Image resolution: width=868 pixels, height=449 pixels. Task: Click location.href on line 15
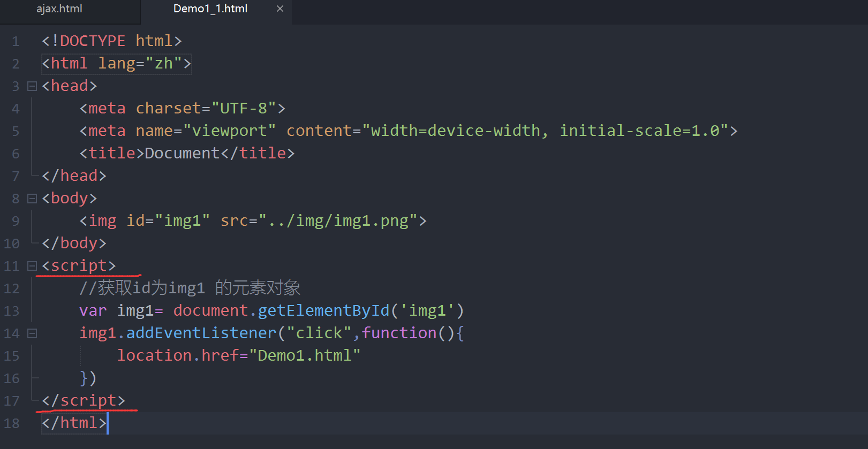pos(178,355)
